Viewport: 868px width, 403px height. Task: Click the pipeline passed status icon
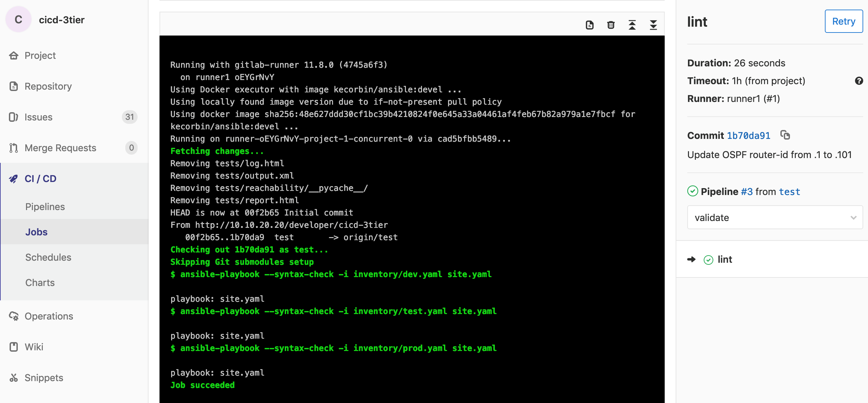pos(692,191)
